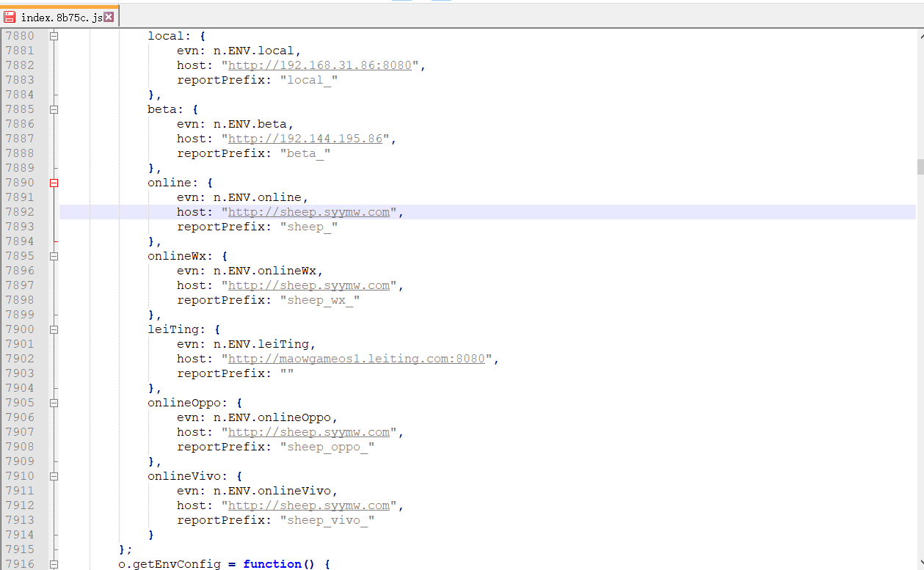
Task: Click the n.ENV.onlineVivo value
Action: 272,491
